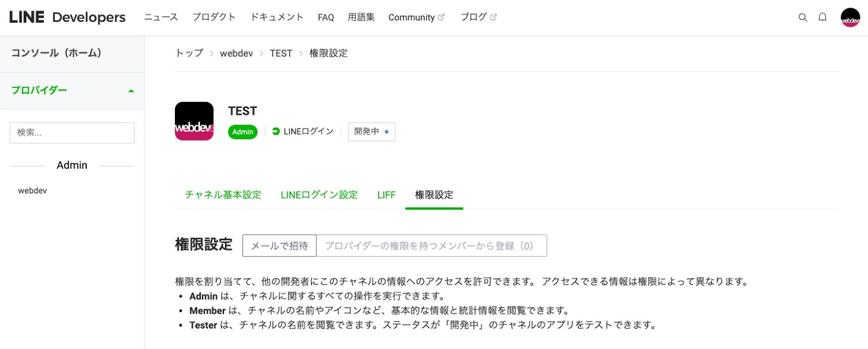The width and height of the screenshot is (868, 349).
Task: Open the ニュース menu
Action: coord(161,17)
